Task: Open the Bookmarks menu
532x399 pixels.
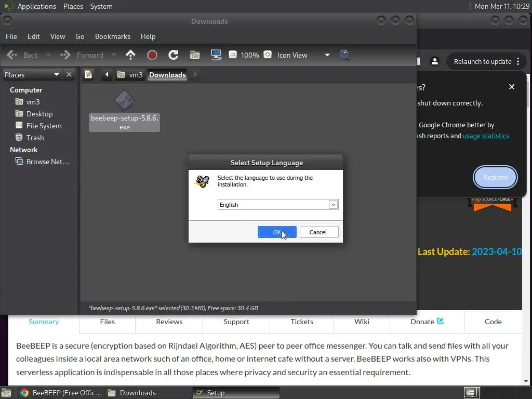Action: [113, 36]
